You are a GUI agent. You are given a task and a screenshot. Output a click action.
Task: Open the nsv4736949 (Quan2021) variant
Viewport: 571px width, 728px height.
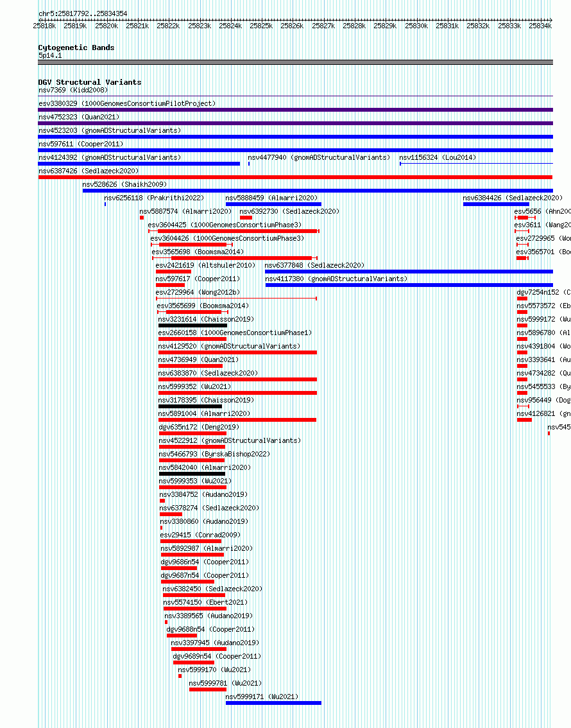coord(198,360)
